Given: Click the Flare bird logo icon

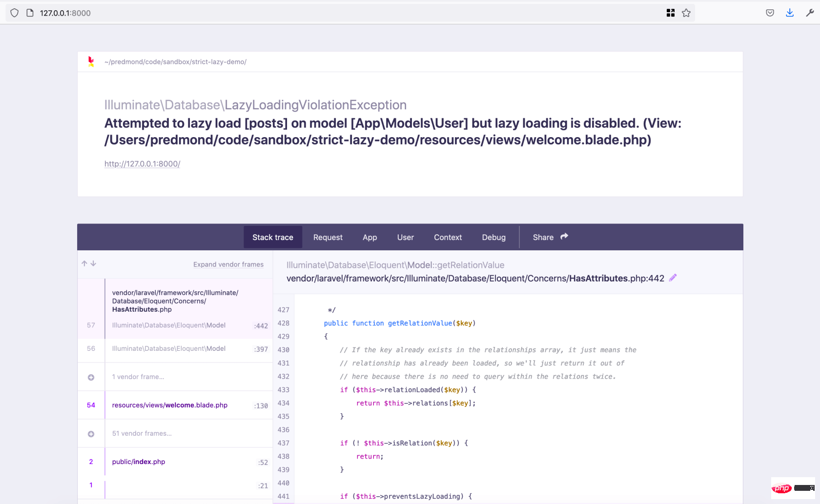Looking at the screenshot, I should (91, 61).
